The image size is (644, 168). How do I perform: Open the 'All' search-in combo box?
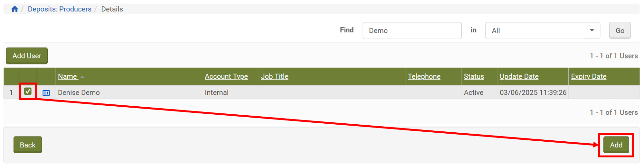coord(535,31)
